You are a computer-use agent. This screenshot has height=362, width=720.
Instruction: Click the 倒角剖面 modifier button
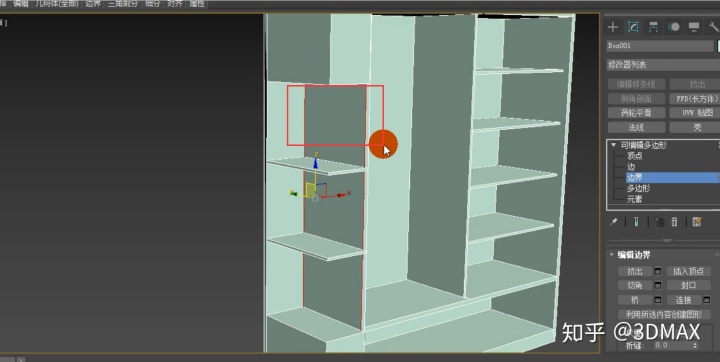point(636,99)
